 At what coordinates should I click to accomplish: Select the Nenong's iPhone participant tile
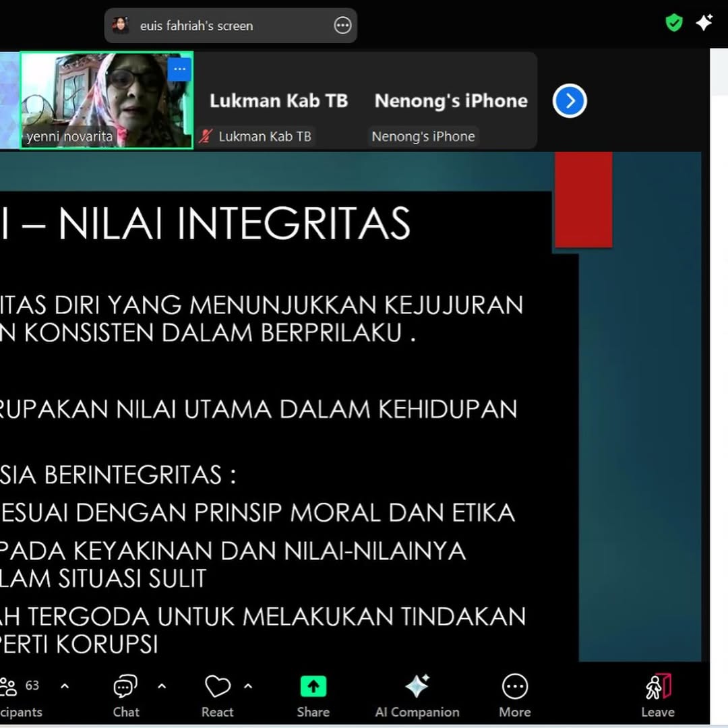(x=451, y=101)
